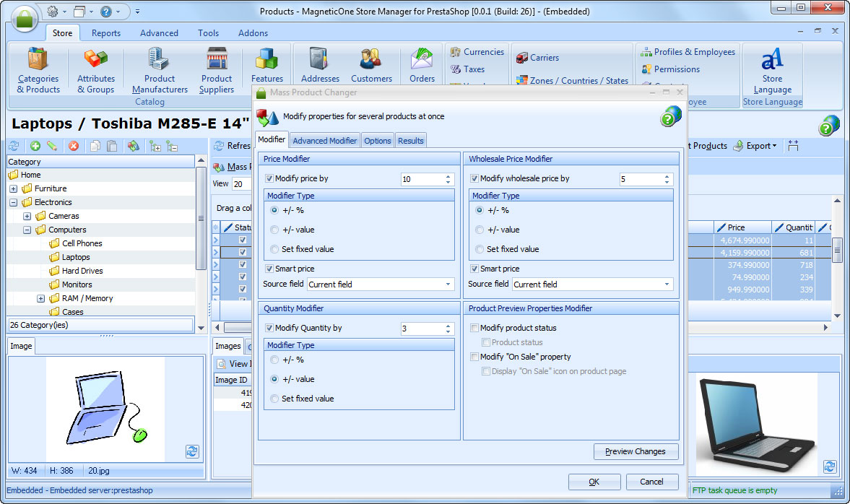The width and height of the screenshot is (850, 504).
Task: Open Carriers in the ribbon
Action: tap(537, 58)
